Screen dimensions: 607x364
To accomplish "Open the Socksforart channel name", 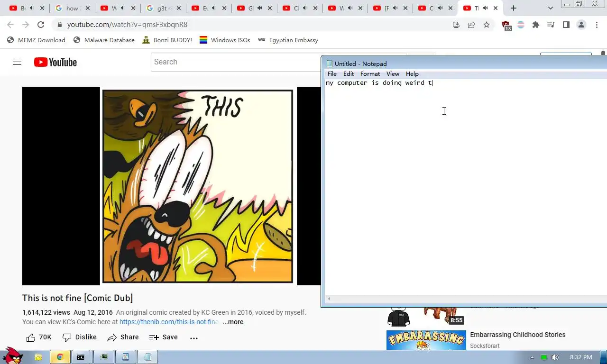I will coord(485,346).
